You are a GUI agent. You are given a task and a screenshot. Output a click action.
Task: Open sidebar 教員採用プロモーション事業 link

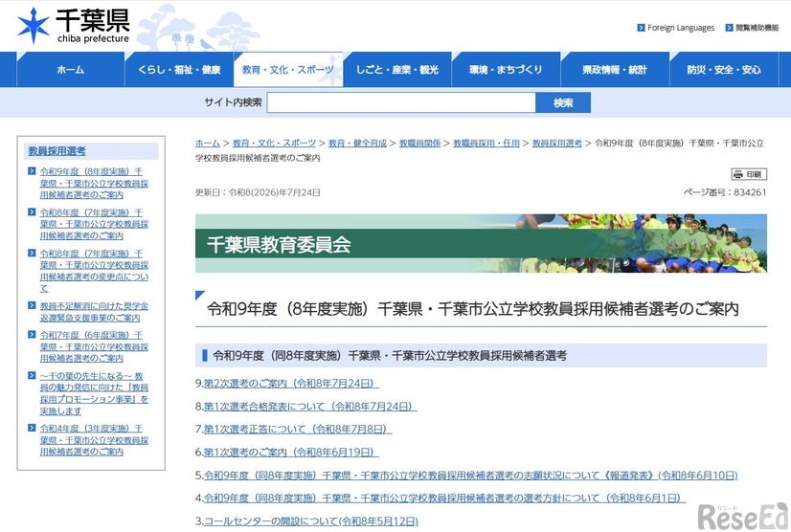[94, 393]
